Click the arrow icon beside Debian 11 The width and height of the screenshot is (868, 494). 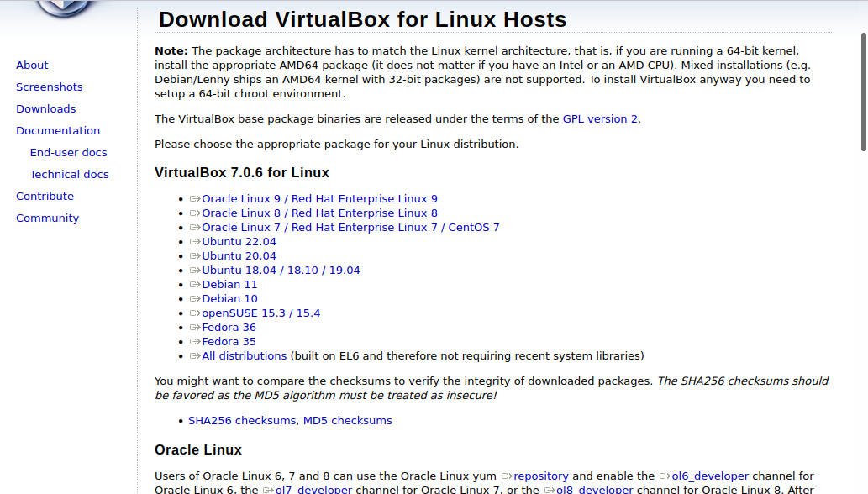pos(194,284)
